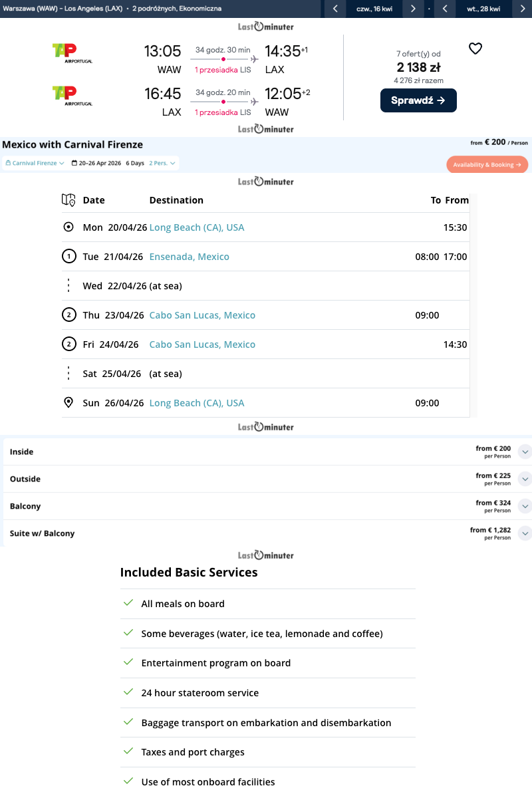
Task: Open the 2 Pers. passenger dropdown
Action: coord(162,163)
